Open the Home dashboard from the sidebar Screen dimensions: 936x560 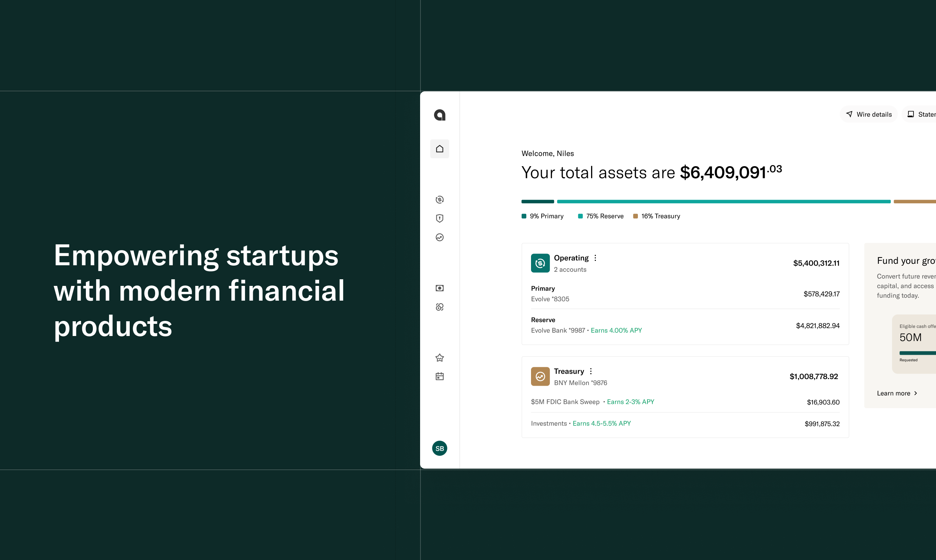pos(439,149)
